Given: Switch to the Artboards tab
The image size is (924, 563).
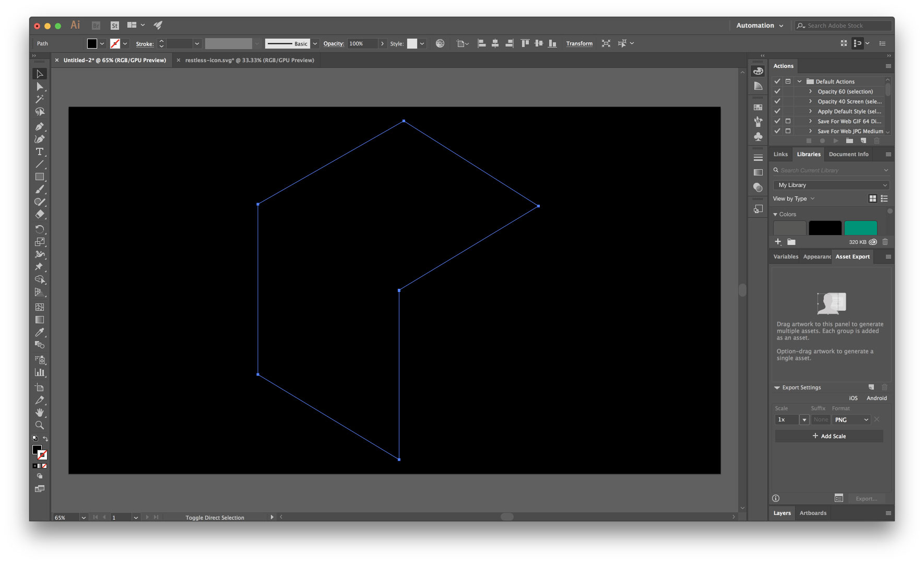Looking at the screenshot, I should (x=813, y=513).
